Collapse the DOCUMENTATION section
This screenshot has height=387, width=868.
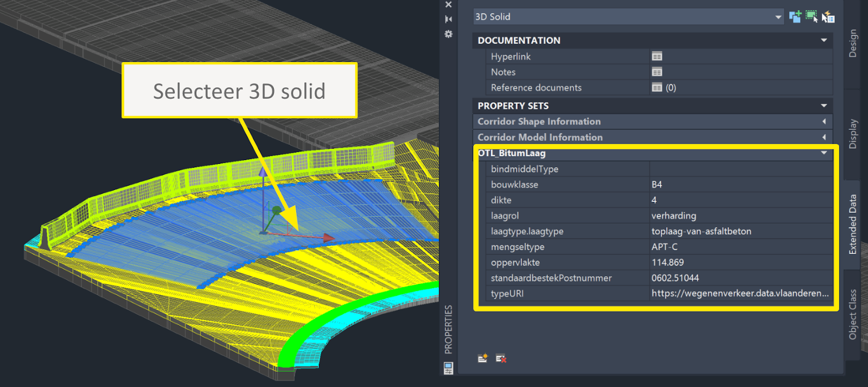point(824,41)
